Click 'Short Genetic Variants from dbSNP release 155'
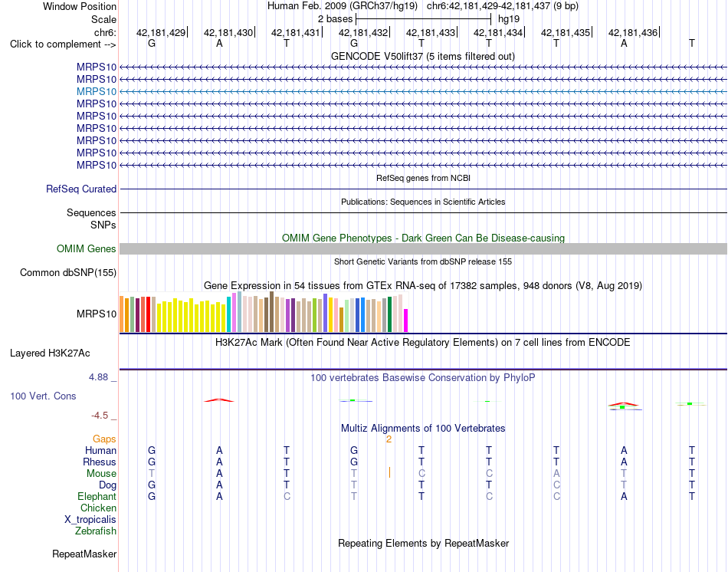728x572 pixels. pos(423,261)
